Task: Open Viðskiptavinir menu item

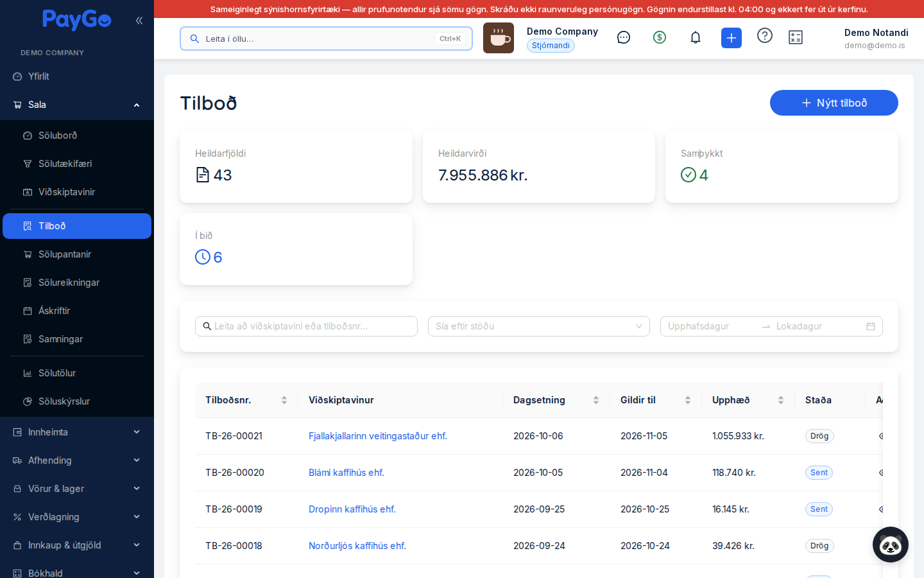Action: [x=77, y=192]
